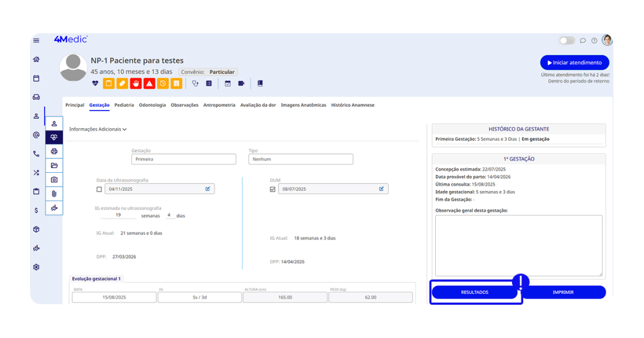Open the Gestação field dropdown
Screen dimensions: 644x338
point(183,160)
